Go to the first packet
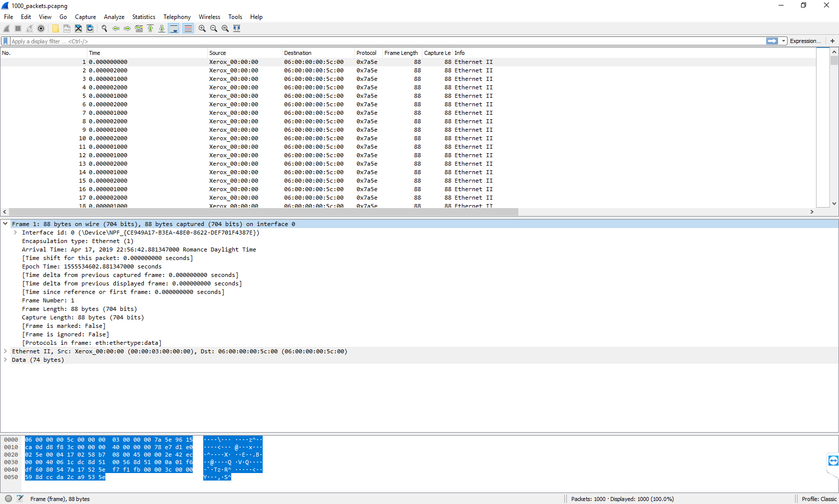Image resolution: width=839 pixels, height=504 pixels. pos(150,28)
